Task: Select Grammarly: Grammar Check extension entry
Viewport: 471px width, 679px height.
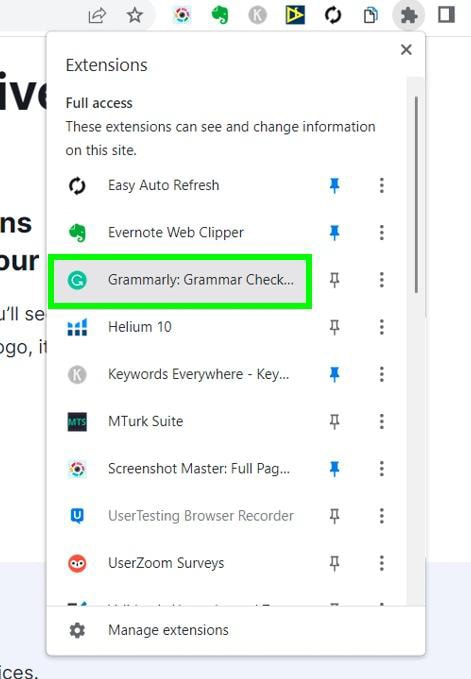Action: coord(180,280)
